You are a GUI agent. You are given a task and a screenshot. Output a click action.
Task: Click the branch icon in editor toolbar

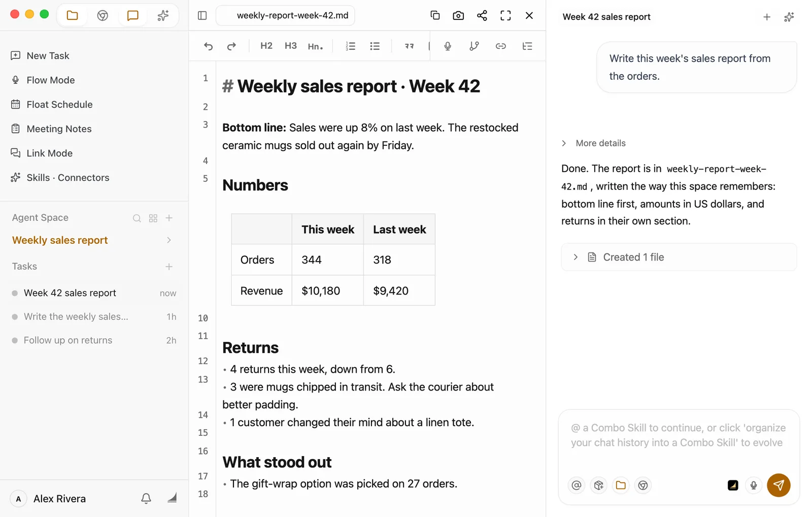click(x=474, y=46)
